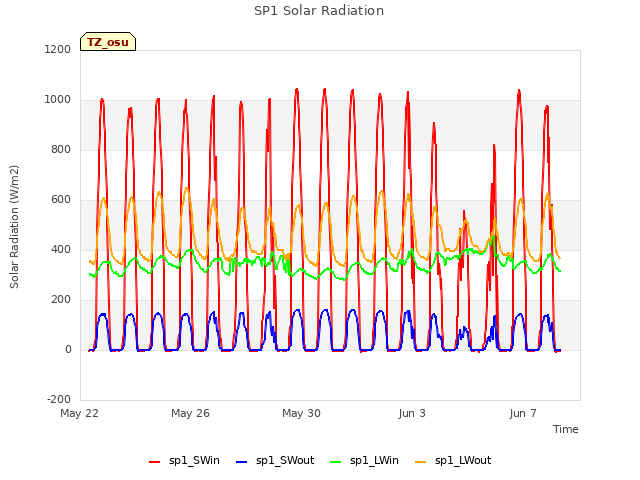
Task: Toggle the sp1_LWin legend entry
Action: click(x=364, y=461)
